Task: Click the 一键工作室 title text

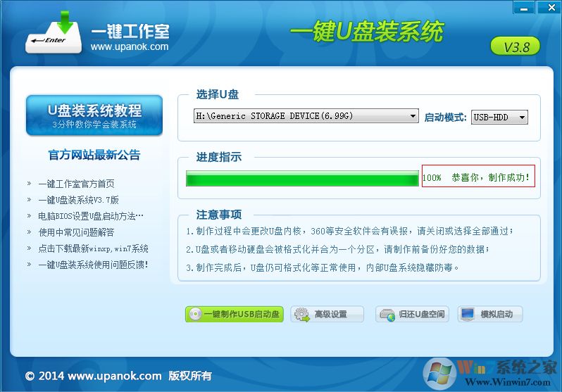Action: [130, 32]
